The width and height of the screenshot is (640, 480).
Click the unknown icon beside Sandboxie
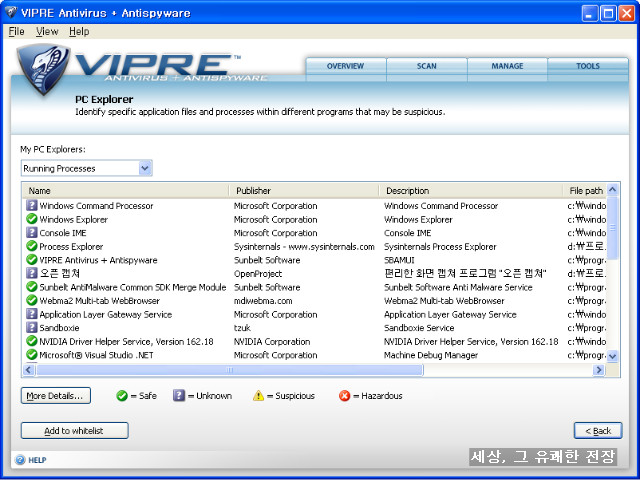click(x=31, y=327)
